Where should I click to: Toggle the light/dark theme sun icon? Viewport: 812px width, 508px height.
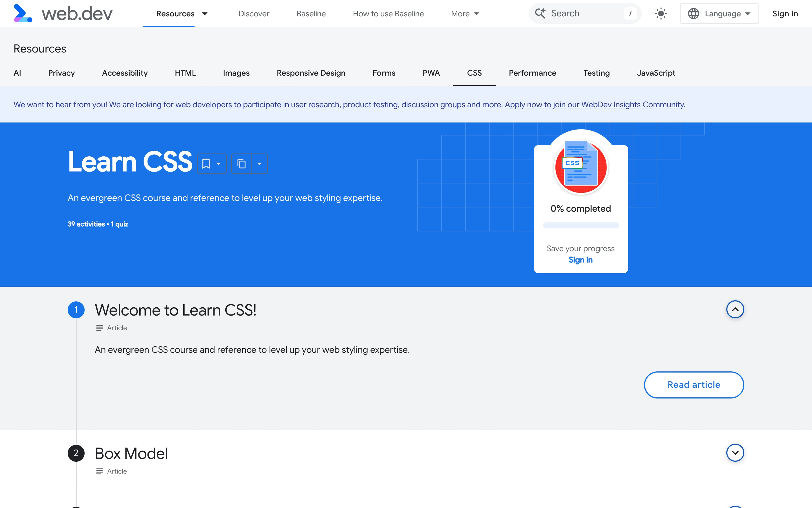click(x=661, y=14)
